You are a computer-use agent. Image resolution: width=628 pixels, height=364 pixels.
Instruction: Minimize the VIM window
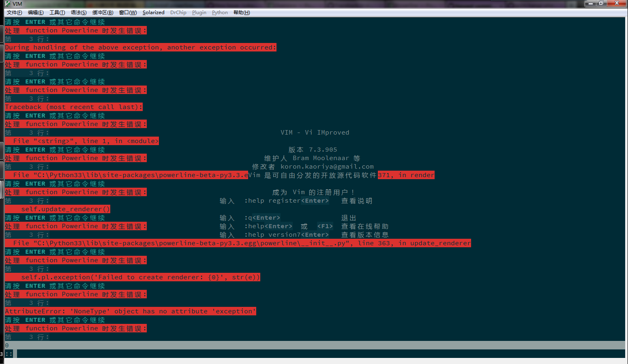pos(590,3)
